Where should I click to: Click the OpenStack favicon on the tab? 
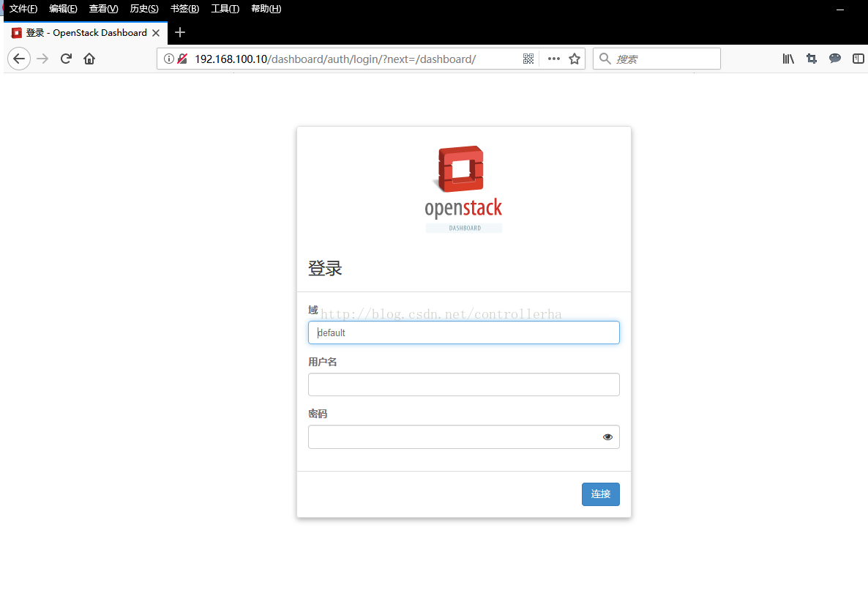(17, 33)
